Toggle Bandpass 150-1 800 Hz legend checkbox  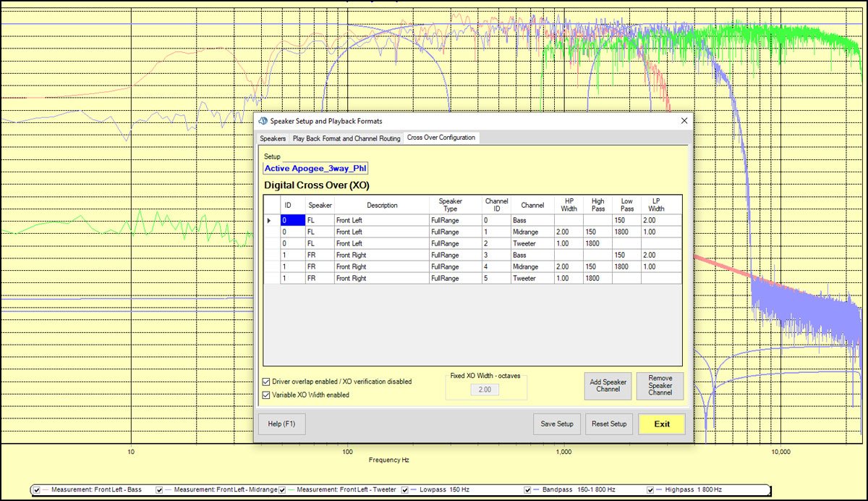[527, 490]
